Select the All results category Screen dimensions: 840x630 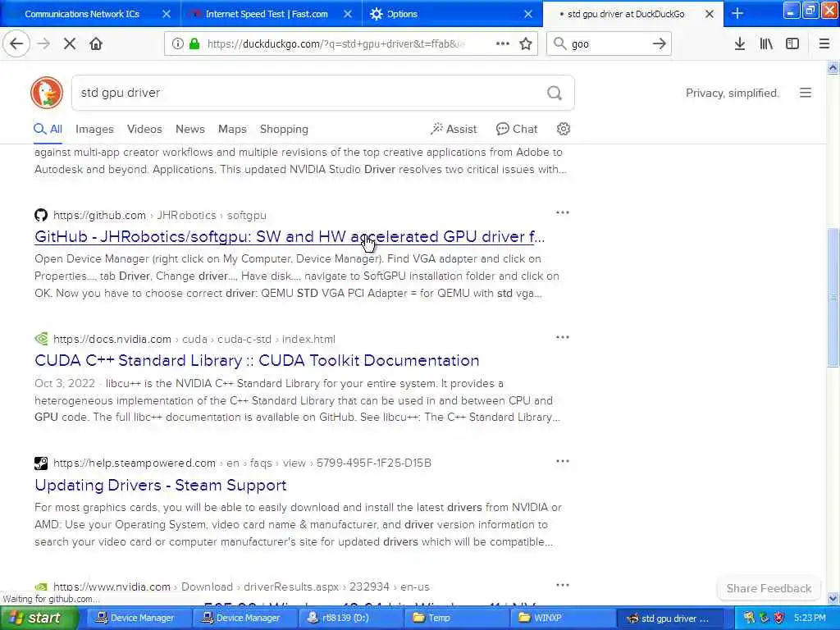[48, 129]
